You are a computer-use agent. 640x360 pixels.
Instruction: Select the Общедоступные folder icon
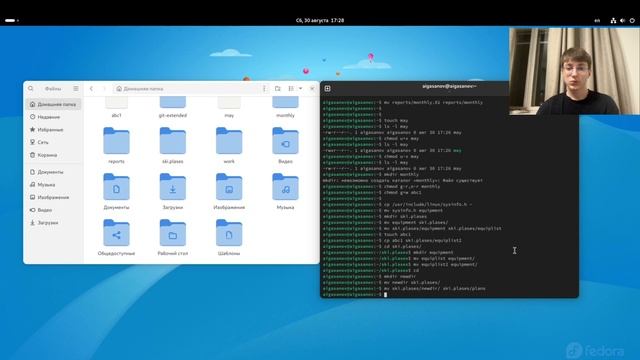[116, 233]
